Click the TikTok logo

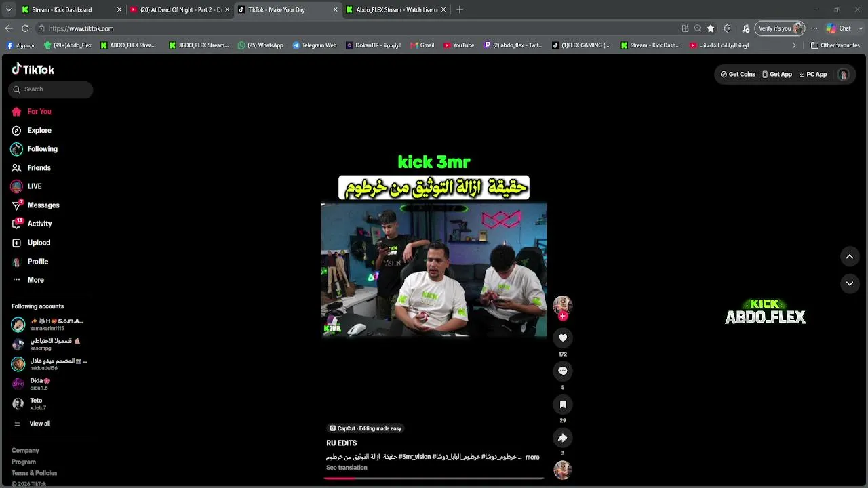[x=33, y=69]
